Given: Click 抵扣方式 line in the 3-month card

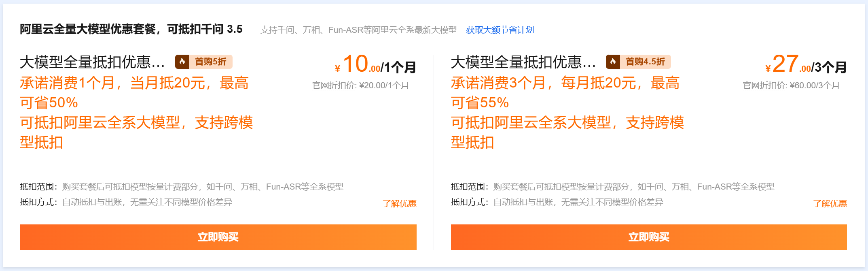Looking at the screenshot, I should pos(557,202).
